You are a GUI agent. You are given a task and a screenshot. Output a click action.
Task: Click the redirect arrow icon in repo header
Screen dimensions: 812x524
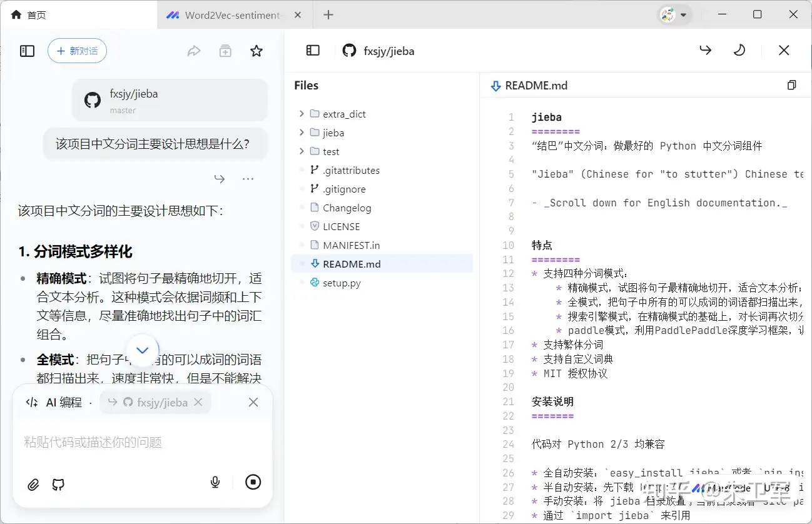706,50
